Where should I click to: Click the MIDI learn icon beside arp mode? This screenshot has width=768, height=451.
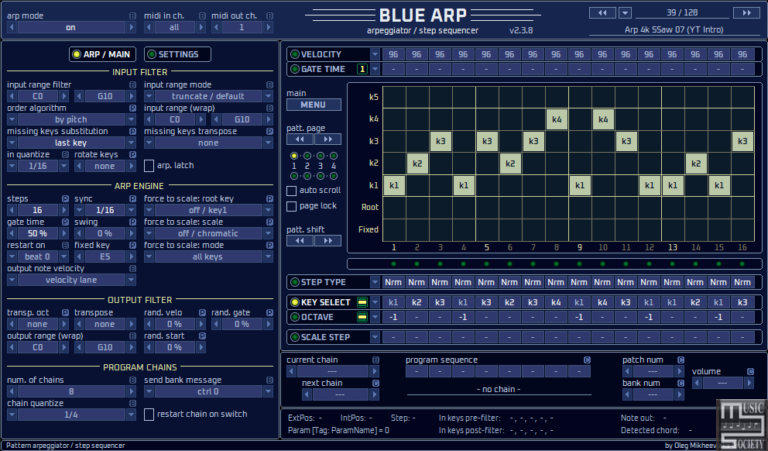pyautogui.click(x=132, y=16)
